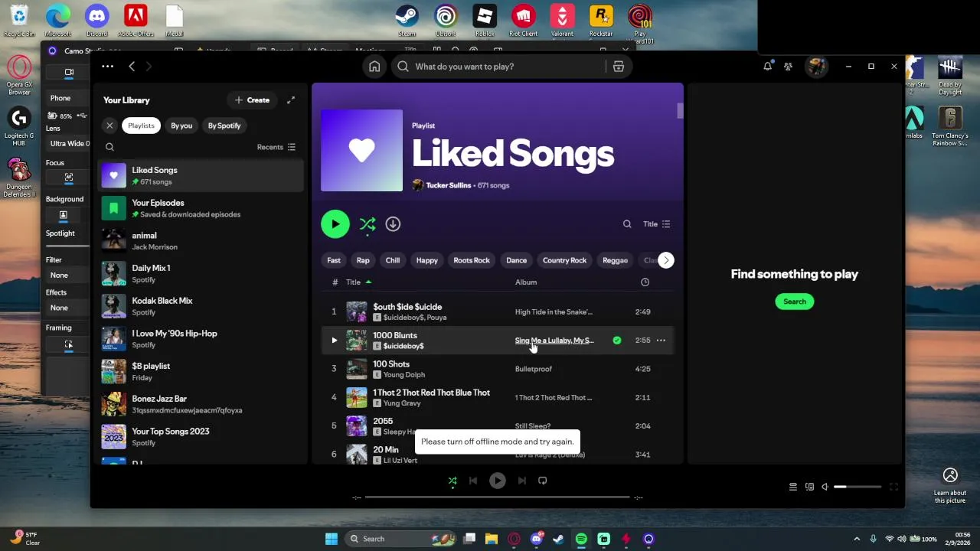Toggle repeat in the player bar
980x551 pixels.
(543, 481)
